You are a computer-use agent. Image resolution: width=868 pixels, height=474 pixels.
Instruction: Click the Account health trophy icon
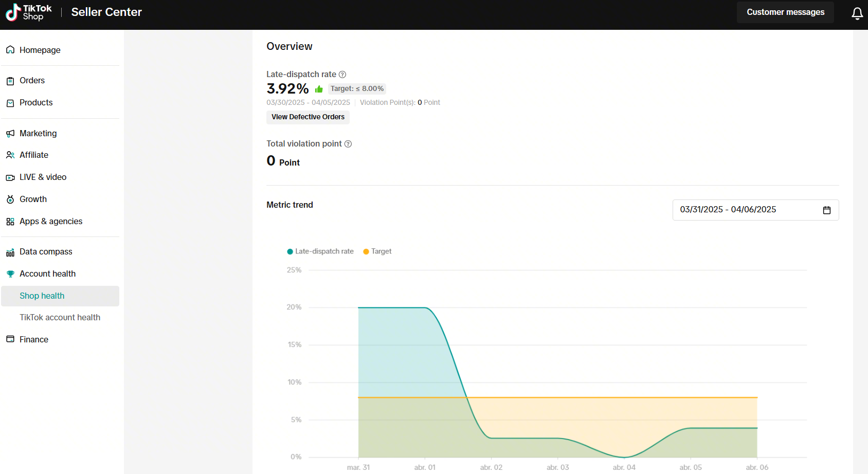10,274
